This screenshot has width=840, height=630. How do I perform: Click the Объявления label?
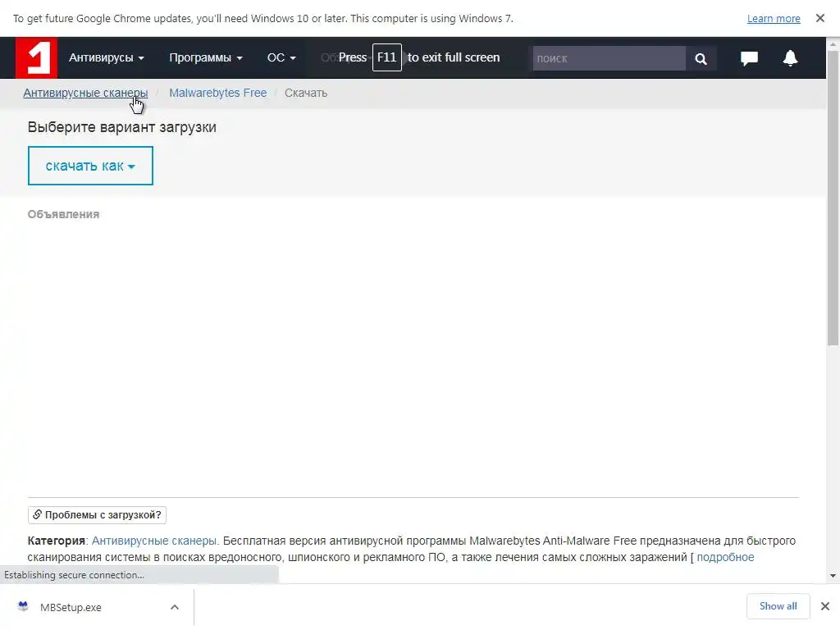[x=64, y=214]
